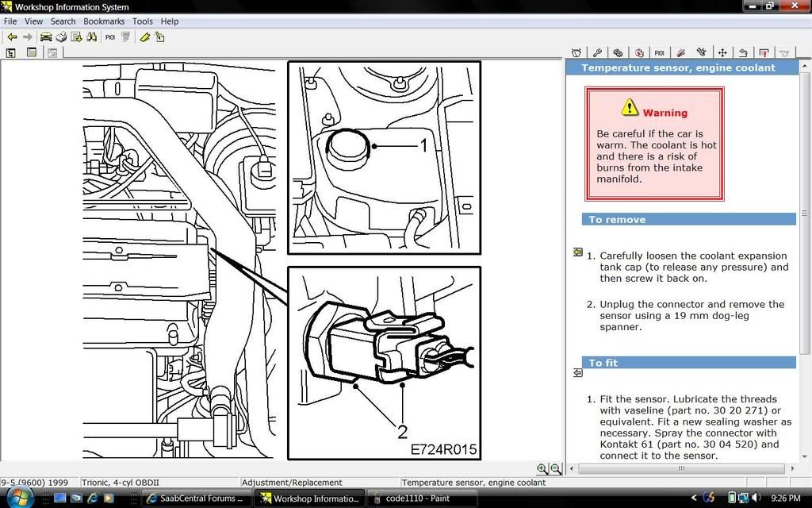812x508 pixels.
Task: Click the gears tab icon above the text panel
Action: [618, 52]
